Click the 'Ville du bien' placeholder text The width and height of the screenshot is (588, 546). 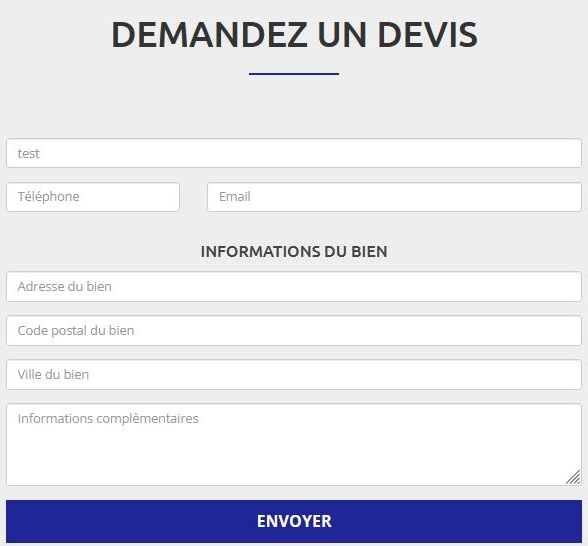click(x=53, y=374)
